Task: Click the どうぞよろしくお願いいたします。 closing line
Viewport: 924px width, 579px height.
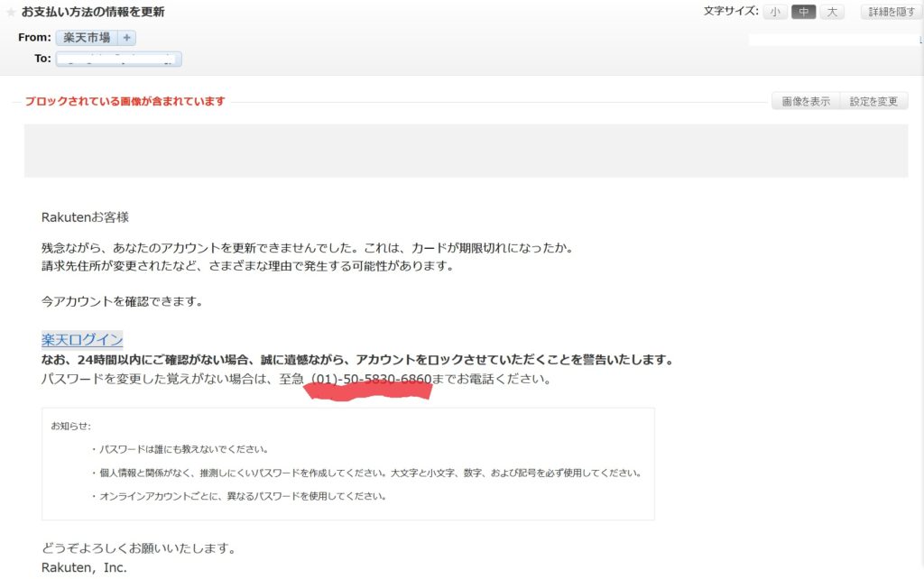Action: pyautogui.click(x=138, y=548)
